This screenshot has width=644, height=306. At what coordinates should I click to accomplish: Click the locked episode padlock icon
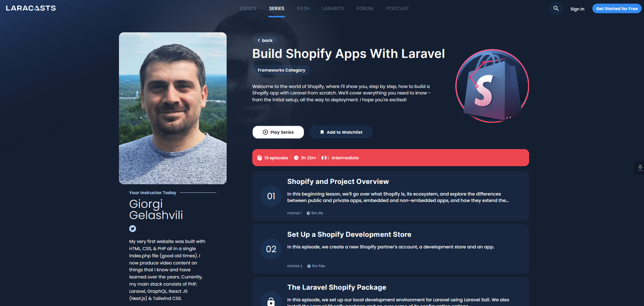pyautogui.click(x=271, y=302)
